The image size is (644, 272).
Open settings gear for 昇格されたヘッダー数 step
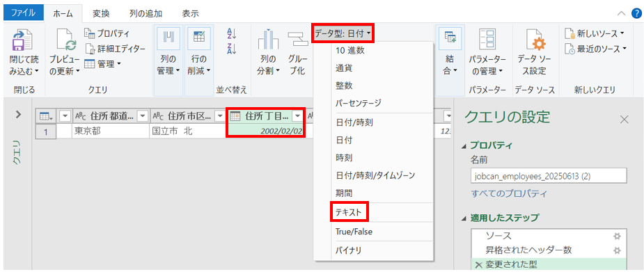(617, 250)
